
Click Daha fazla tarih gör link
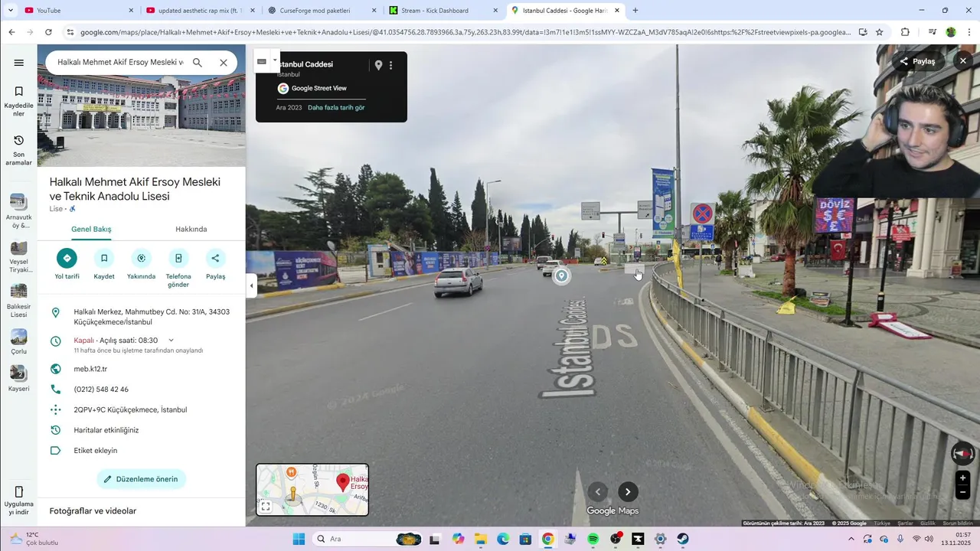coord(336,108)
